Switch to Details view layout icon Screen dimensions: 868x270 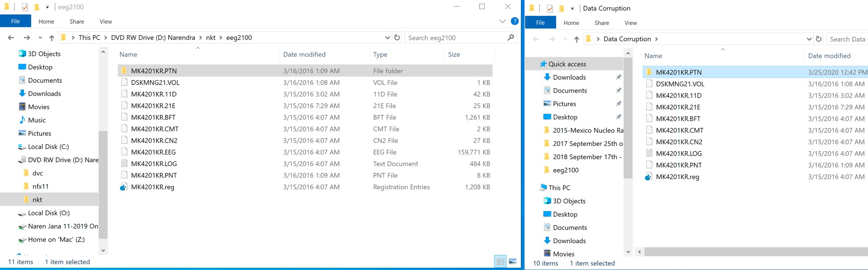(x=500, y=261)
